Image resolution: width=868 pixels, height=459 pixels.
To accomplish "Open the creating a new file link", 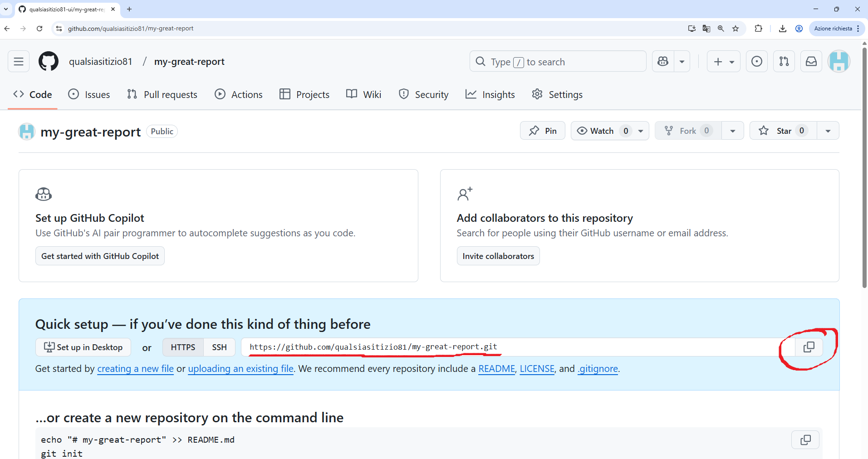I will [x=135, y=369].
